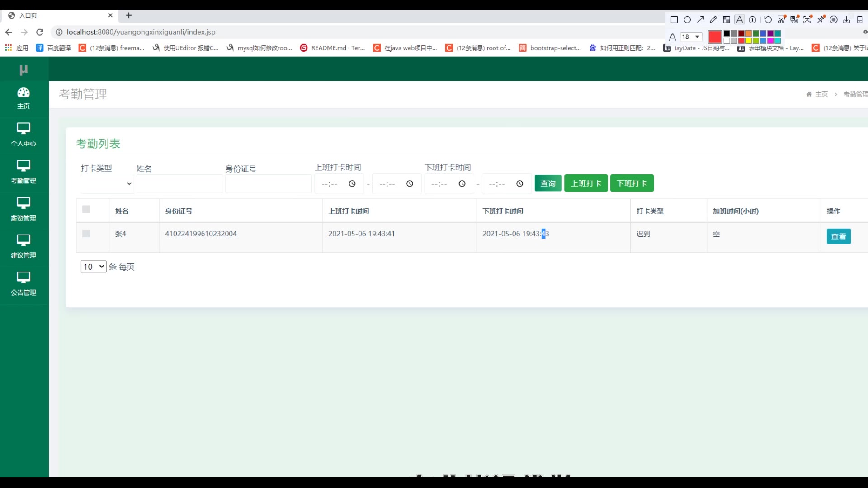Click the scissors long-screenshot tool
The image size is (868, 488).
click(x=782, y=19)
